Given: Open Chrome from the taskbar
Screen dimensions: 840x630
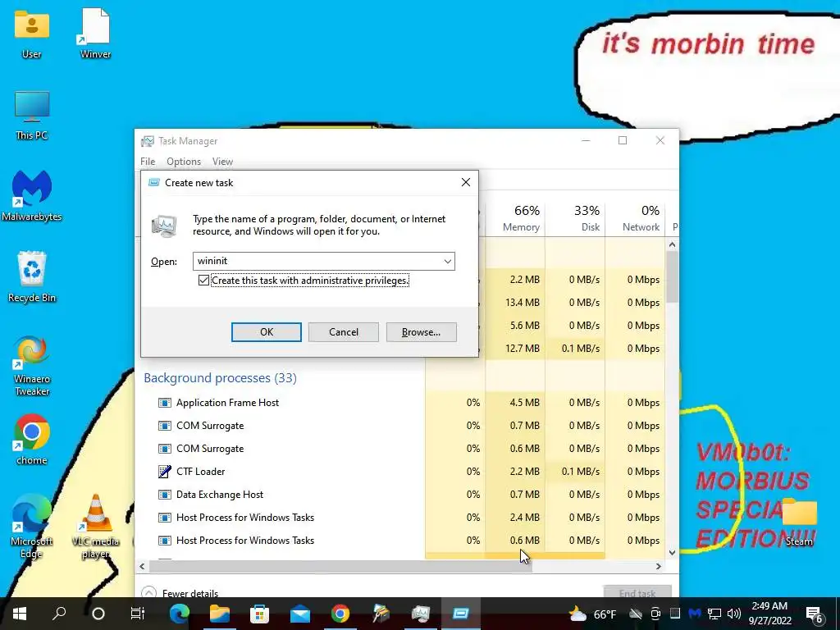Looking at the screenshot, I should coord(340,614).
